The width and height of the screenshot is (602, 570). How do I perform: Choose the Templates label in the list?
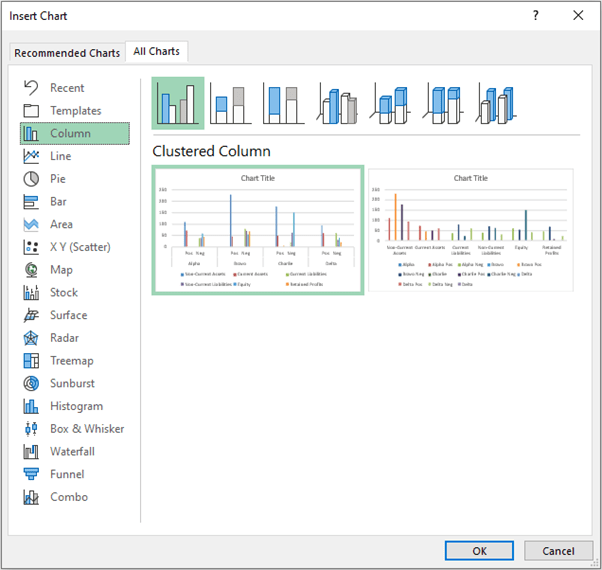click(x=76, y=111)
